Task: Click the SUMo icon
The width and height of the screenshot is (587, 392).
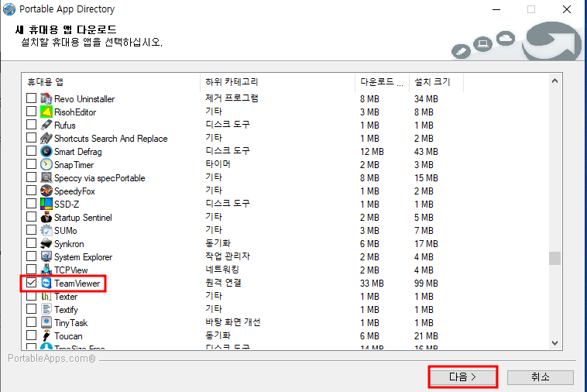Action: [x=46, y=230]
